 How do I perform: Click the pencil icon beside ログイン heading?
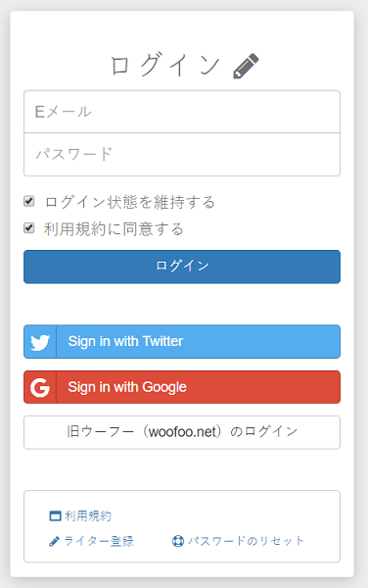coord(246,66)
